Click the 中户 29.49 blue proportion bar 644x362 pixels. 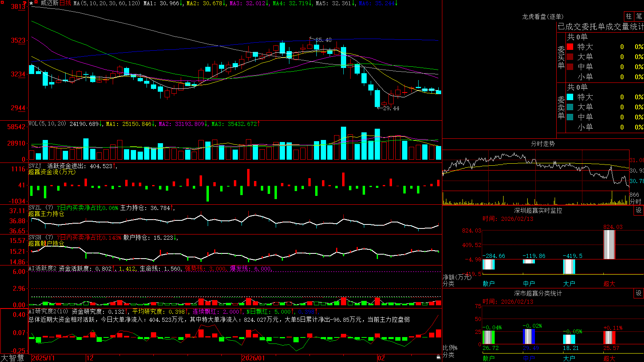coord(529,336)
